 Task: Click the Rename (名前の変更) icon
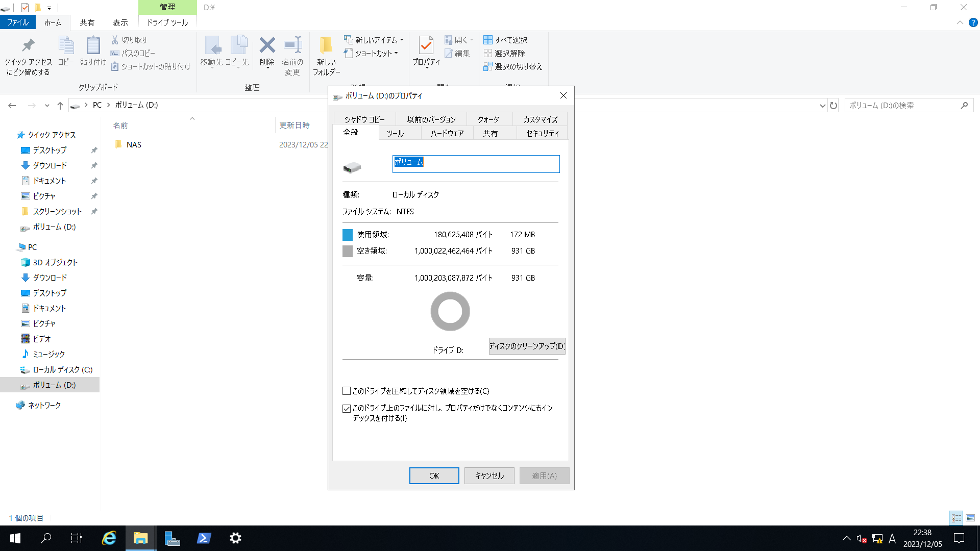(292, 46)
